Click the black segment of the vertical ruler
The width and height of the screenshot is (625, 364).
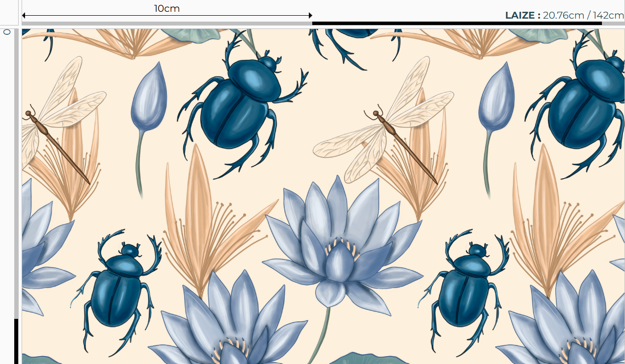click(x=16, y=341)
